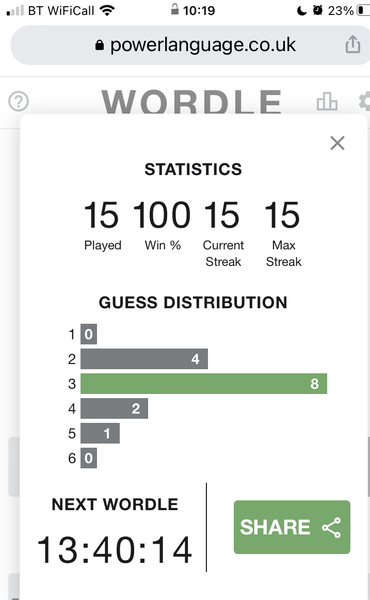The height and width of the screenshot is (600, 370).
Task: Open the statistics bar chart icon
Action: 327,102
